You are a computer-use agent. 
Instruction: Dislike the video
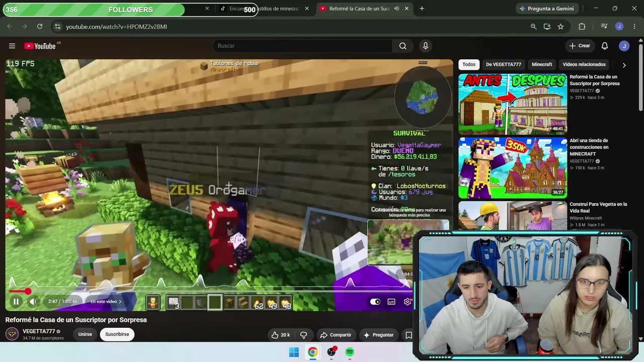coord(304,335)
